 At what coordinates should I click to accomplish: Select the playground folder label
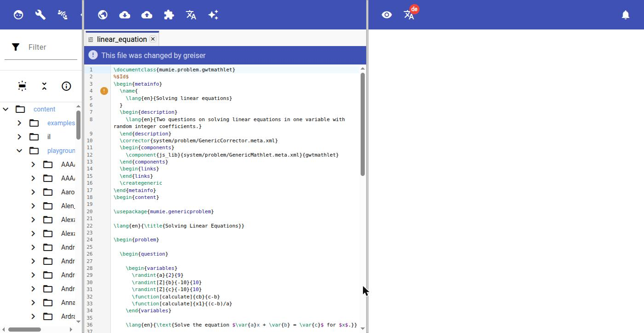61,151
